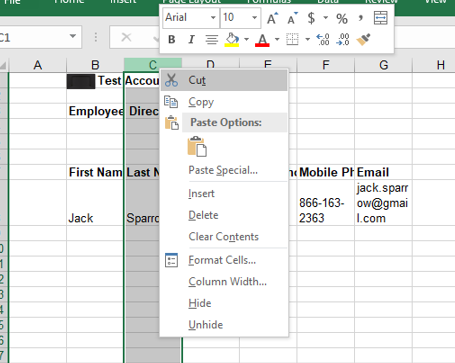Apply comma style format
This screenshot has width=455, height=363.
pos(360,18)
